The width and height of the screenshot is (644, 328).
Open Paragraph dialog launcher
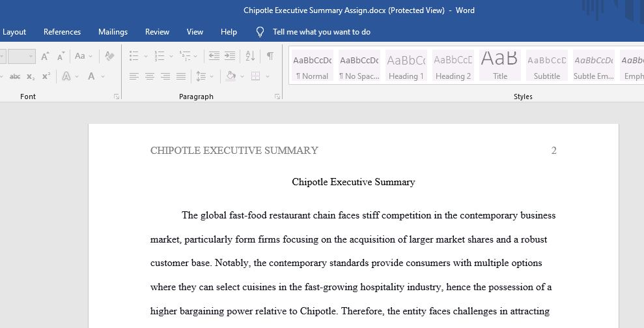coord(277,97)
